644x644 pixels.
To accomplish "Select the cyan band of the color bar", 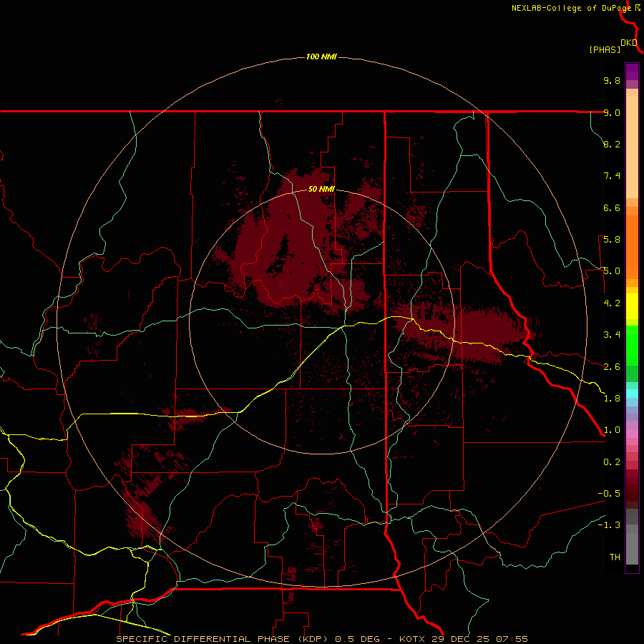I will 632,394.
